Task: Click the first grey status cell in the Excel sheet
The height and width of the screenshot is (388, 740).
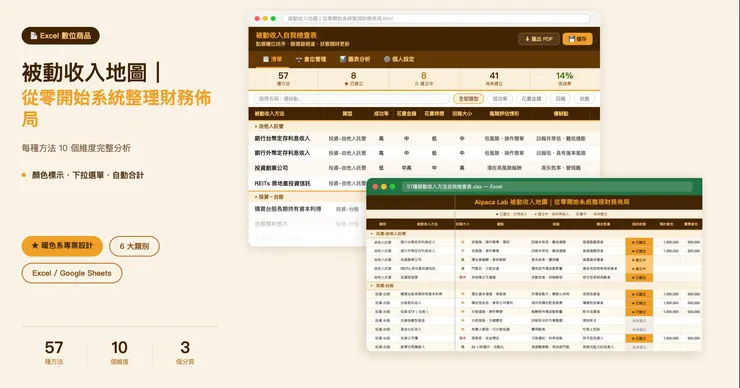Action: click(x=639, y=321)
